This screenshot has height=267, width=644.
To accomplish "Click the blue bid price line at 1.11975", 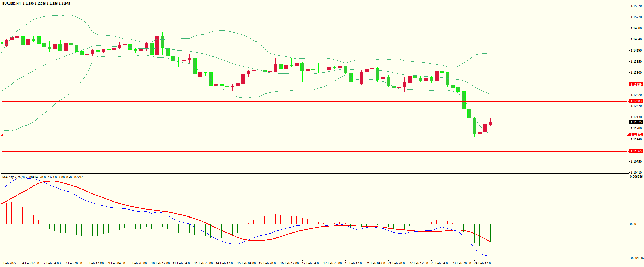I will pyautogui.click(x=314, y=122).
